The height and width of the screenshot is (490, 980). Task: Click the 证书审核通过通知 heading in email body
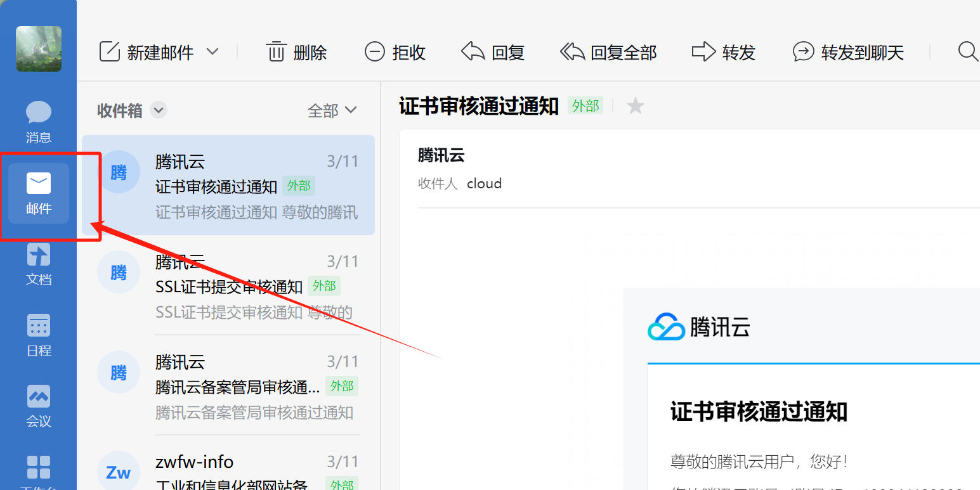759,411
